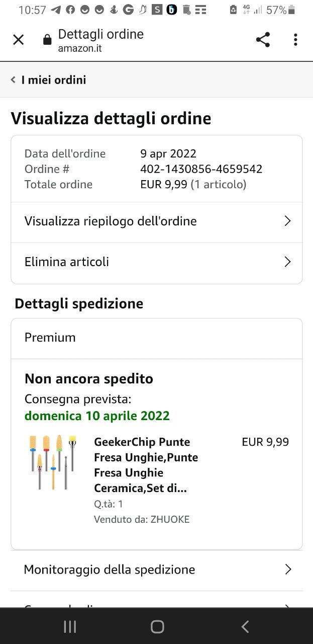Tap the Dettagli ordine page title
The height and width of the screenshot is (644, 313).
tap(101, 34)
